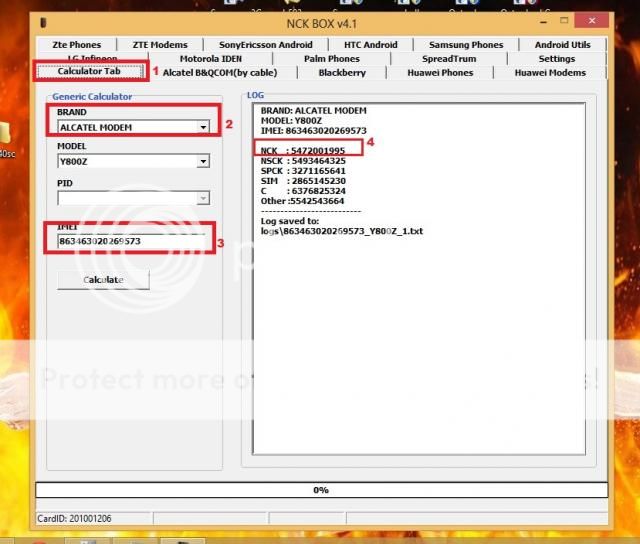Open the Huawei Modems tab
640x544 pixels.
551,73
